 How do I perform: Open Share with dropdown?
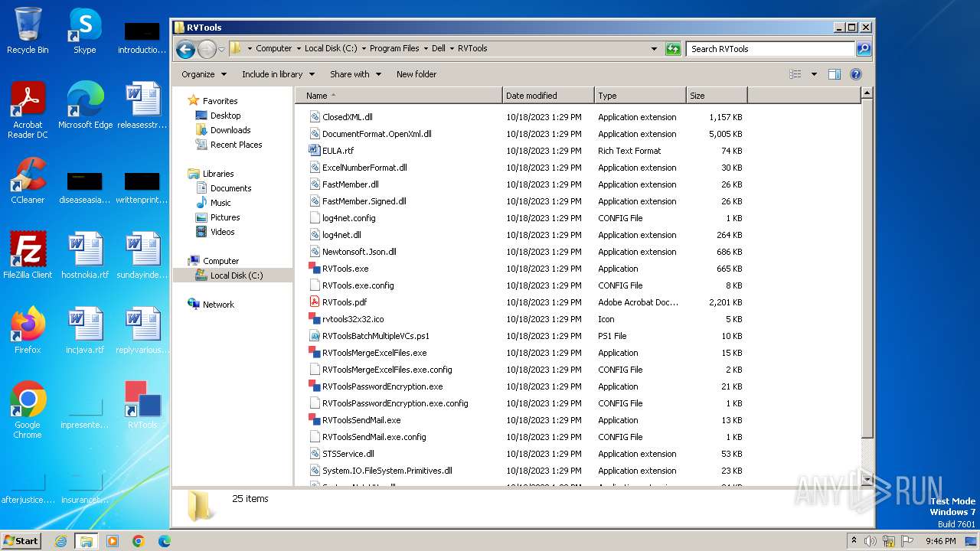[x=355, y=74]
